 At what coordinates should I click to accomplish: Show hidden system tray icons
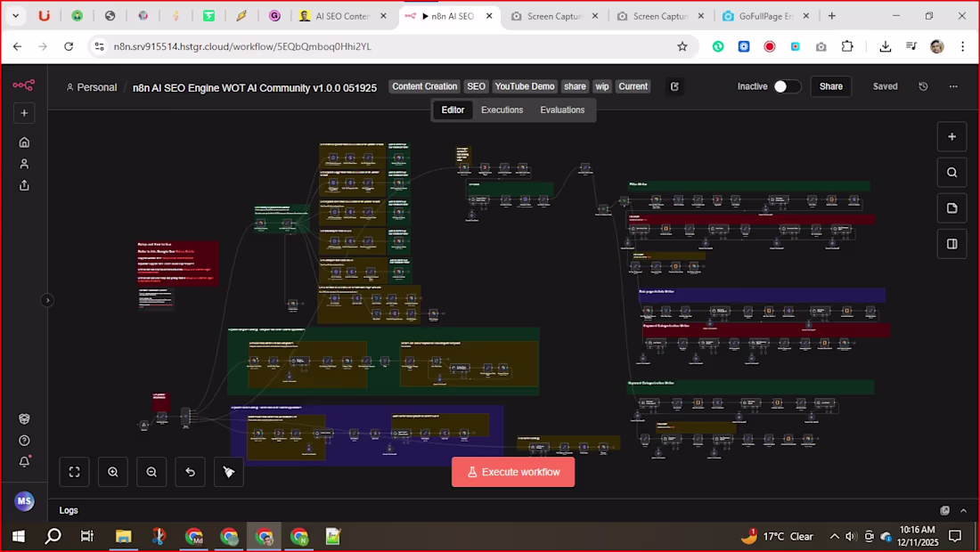coord(834,537)
